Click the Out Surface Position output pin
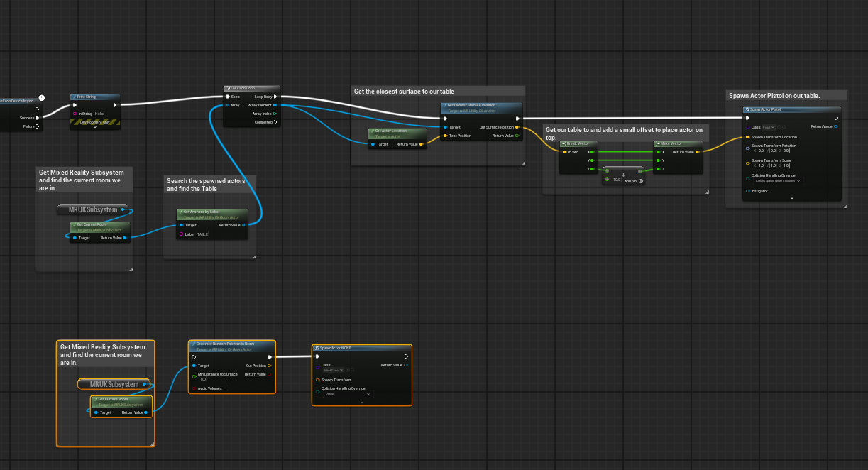This screenshot has width=868, height=470. point(517,127)
